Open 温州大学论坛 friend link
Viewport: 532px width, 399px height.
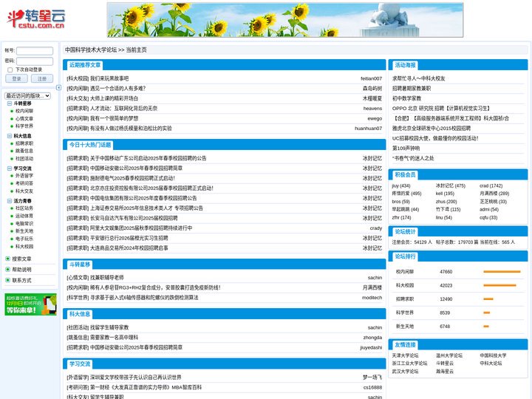(449, 355)
